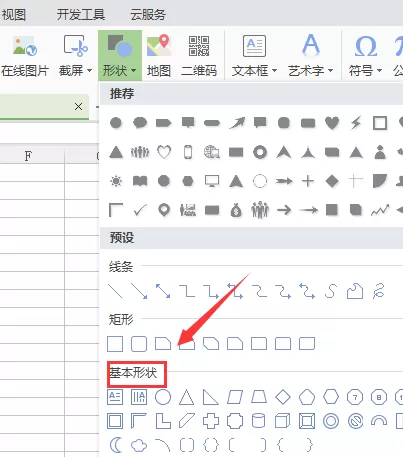Select the hollow square frame recommended shape
403x457 pixels.
[x=380, y=123]
